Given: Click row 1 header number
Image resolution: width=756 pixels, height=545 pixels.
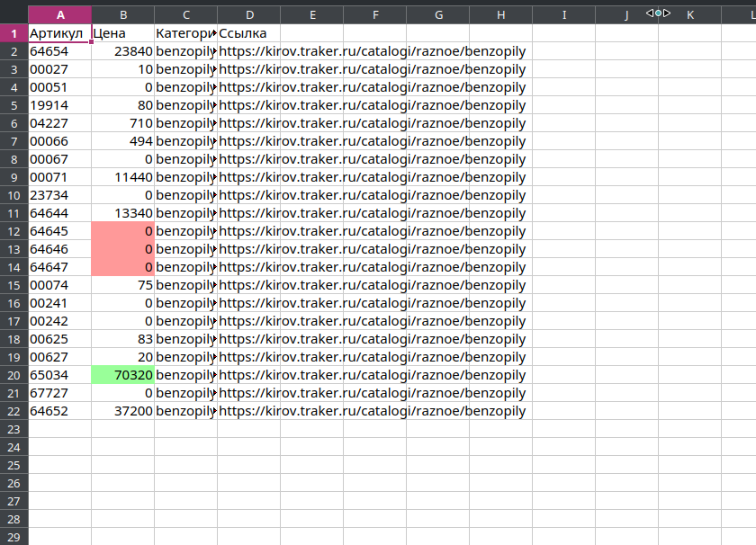Looking at the screenshot, I should pyautogui.click(x=13, y=33).
